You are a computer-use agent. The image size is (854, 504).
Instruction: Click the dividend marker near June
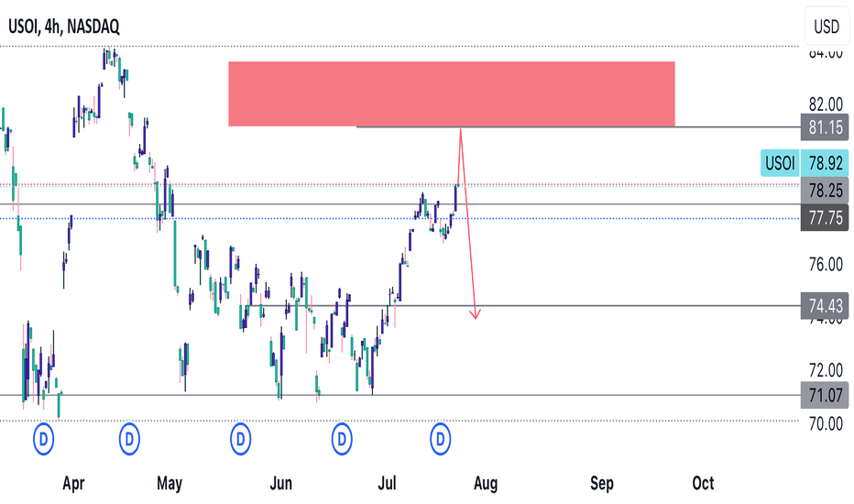pos(240,438)
